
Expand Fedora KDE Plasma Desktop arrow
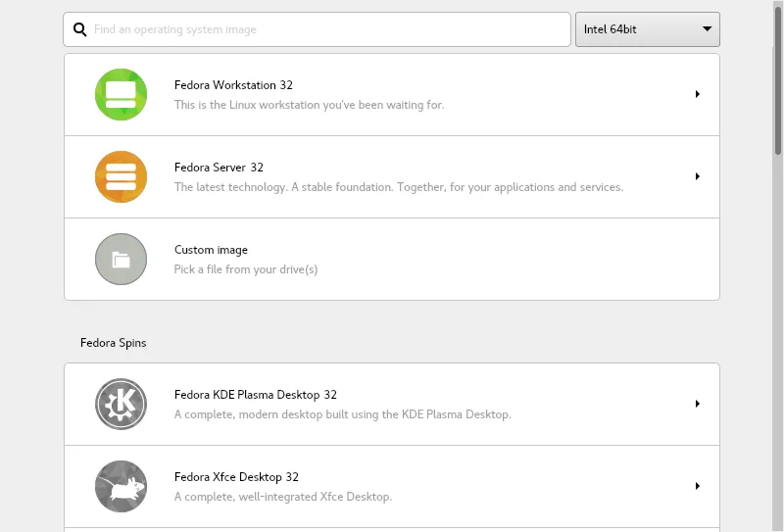point(697,404)
